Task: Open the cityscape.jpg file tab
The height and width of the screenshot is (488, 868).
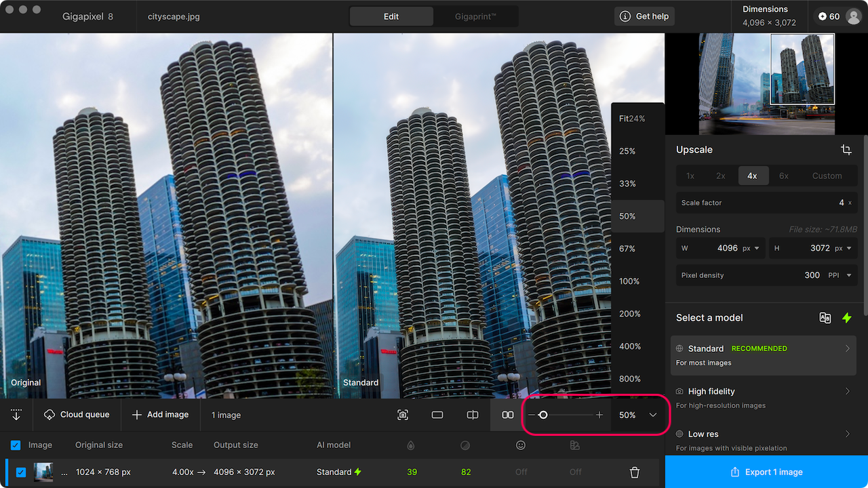Action: 174,16
